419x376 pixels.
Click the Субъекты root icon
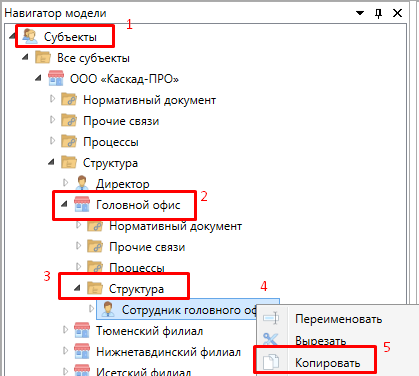tap(30, 36)
